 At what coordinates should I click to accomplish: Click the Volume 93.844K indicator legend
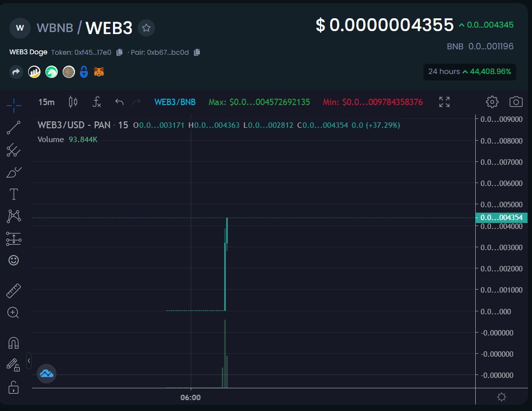pos(68,139)
